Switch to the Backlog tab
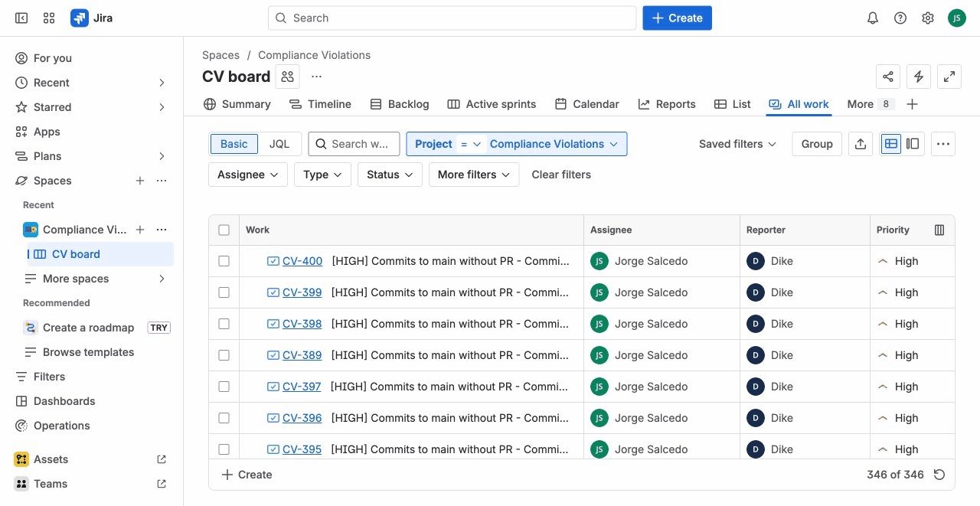980x506 pixels. tap(408, 104)
